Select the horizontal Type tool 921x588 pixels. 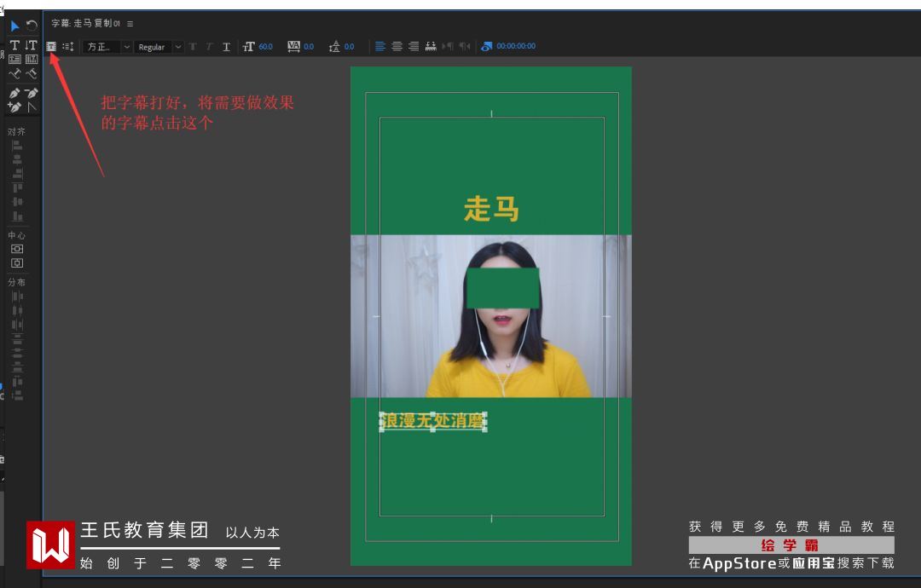(14, 44)
